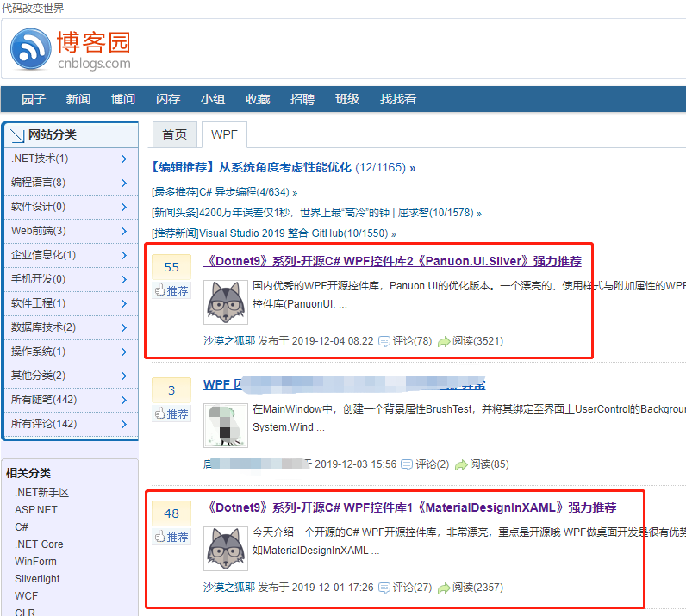Recommend the Panuon.UI.Silver post with thumbs-up

pyautogui.click(x=171, y=290)
